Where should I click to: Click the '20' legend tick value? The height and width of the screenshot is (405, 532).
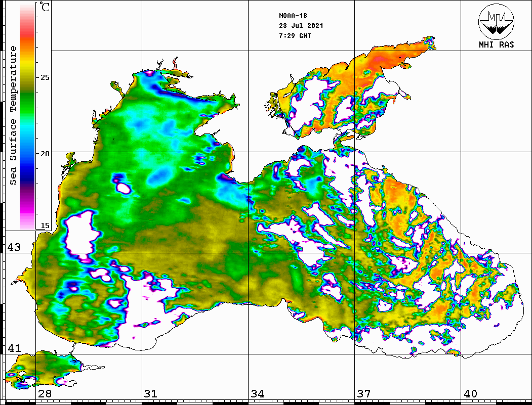45,154
